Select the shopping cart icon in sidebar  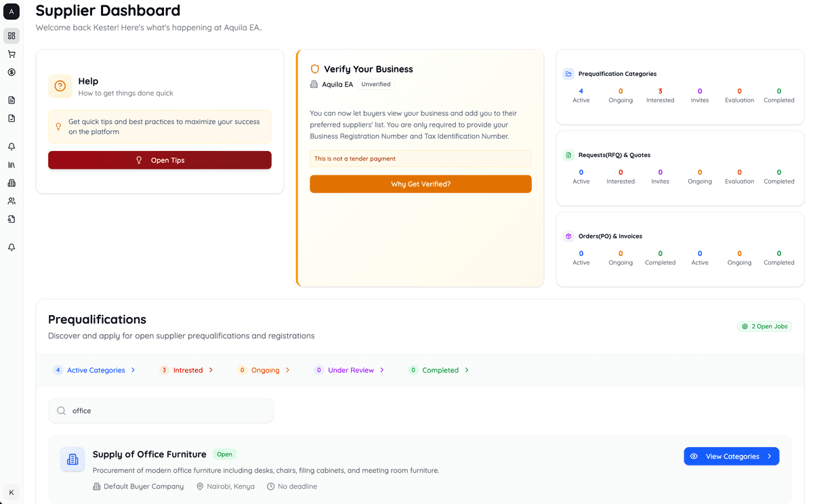click(x=11, y=54)
